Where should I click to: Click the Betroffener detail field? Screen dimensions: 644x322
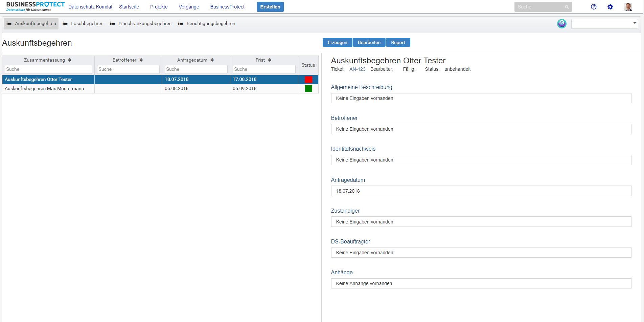481,129
